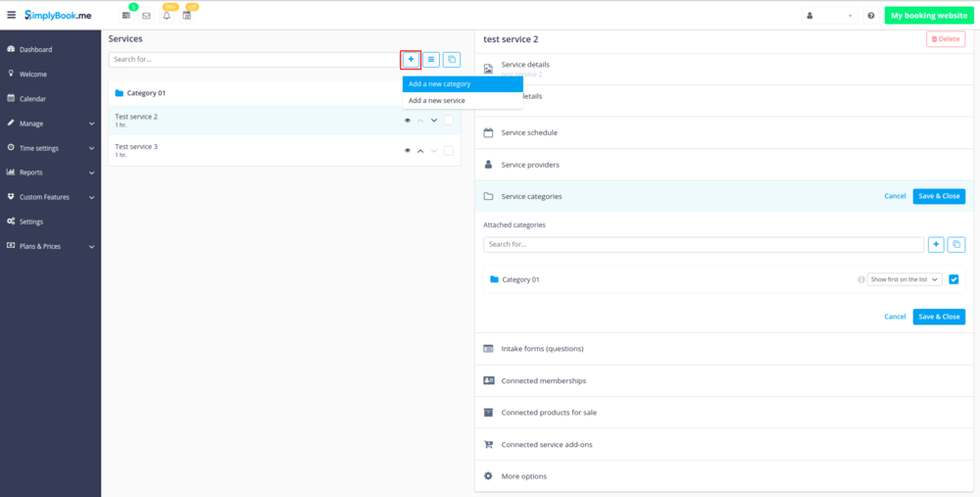Open the notifications bell icon
Image resolution: width=980 pixels, height=497 pixels.
tap(167, 16)
